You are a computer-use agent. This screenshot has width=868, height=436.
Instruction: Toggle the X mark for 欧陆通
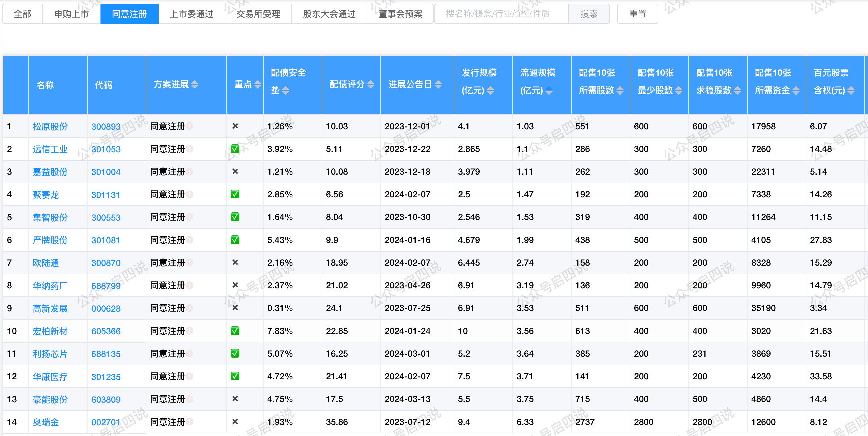[235, 262]
